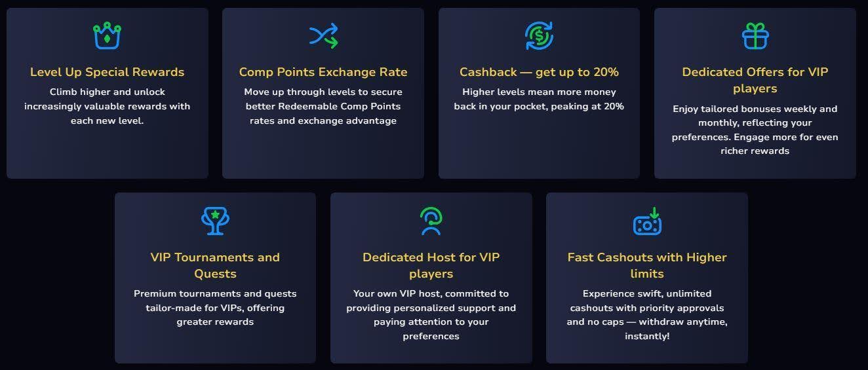Open Dedicated Offers for VIP players title
Viewport: 868px width, 370px height.
pos(755,80)
